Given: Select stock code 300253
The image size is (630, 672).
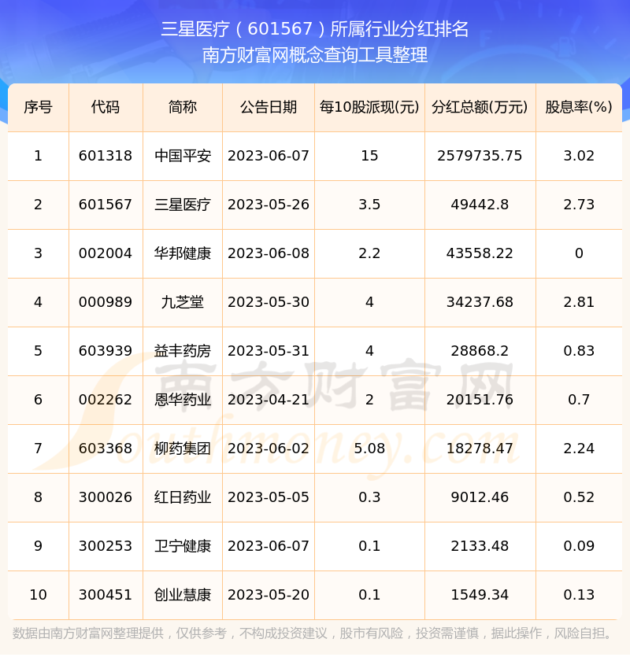Looking at the screenshot, I should [x=106, y=547].
